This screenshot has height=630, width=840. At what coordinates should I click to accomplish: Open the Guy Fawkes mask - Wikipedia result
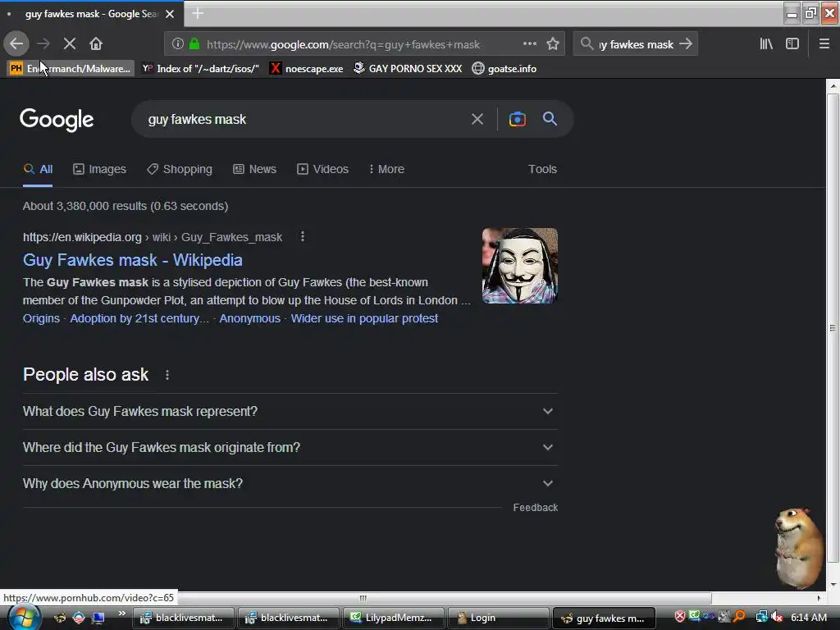[132, 260]
